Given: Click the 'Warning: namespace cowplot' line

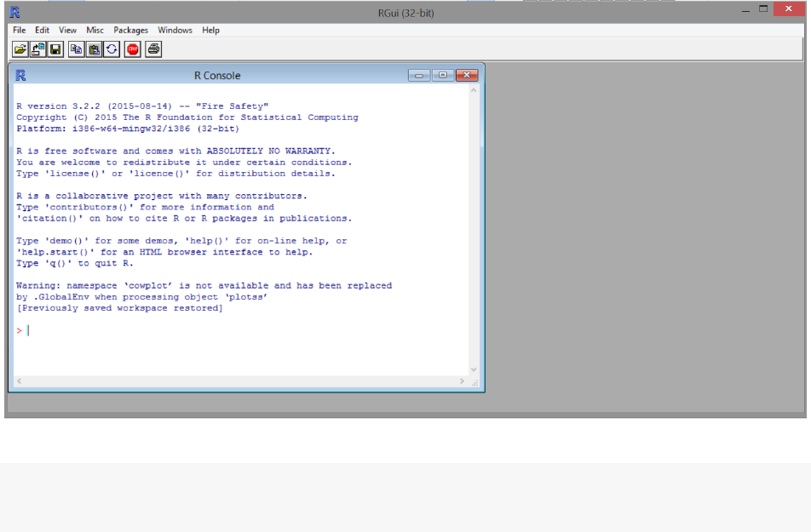Looking at the screenshot, I should coord(204,285).
